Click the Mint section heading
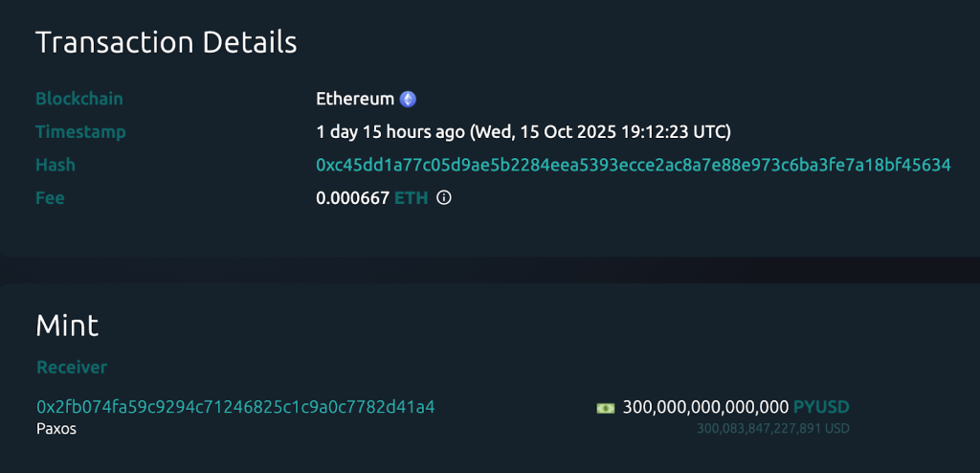 coord(67,326)
